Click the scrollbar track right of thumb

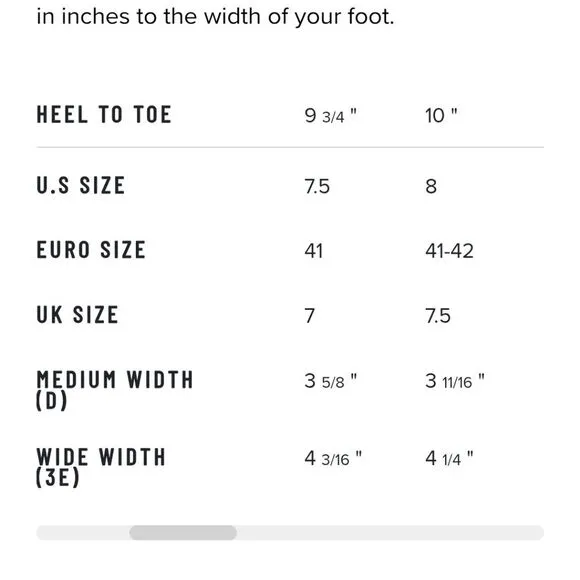pos(390,533)
